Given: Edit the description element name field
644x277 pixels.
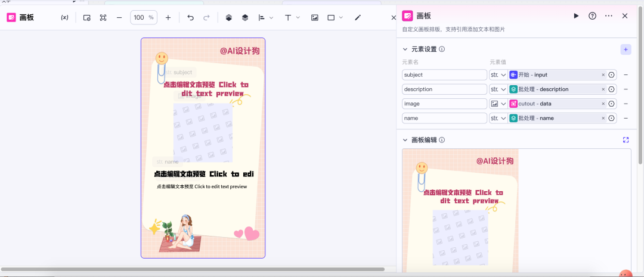Looking at the screenshot, I should [444, 89].
